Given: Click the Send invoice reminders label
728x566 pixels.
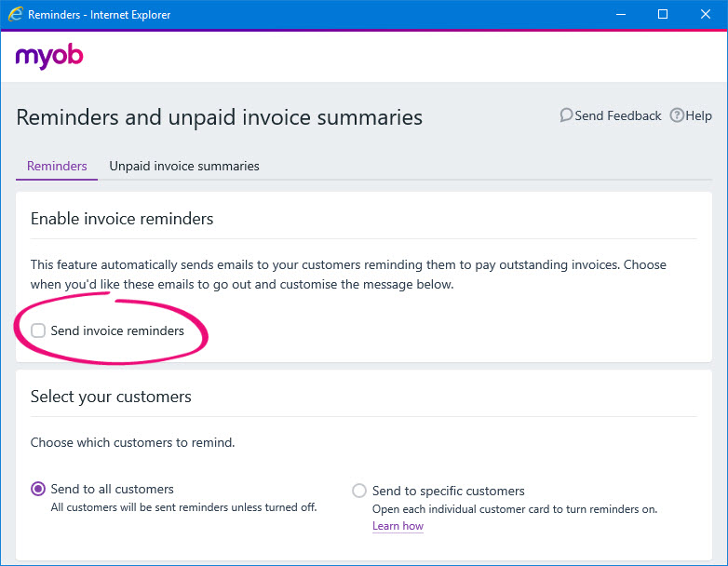Looking at the screenshot, I should tap(117, 330).
